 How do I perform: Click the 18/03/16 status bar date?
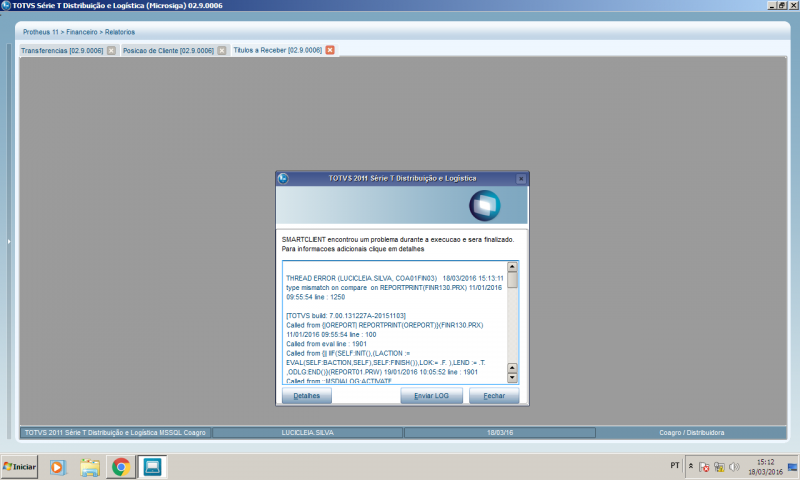500,433
